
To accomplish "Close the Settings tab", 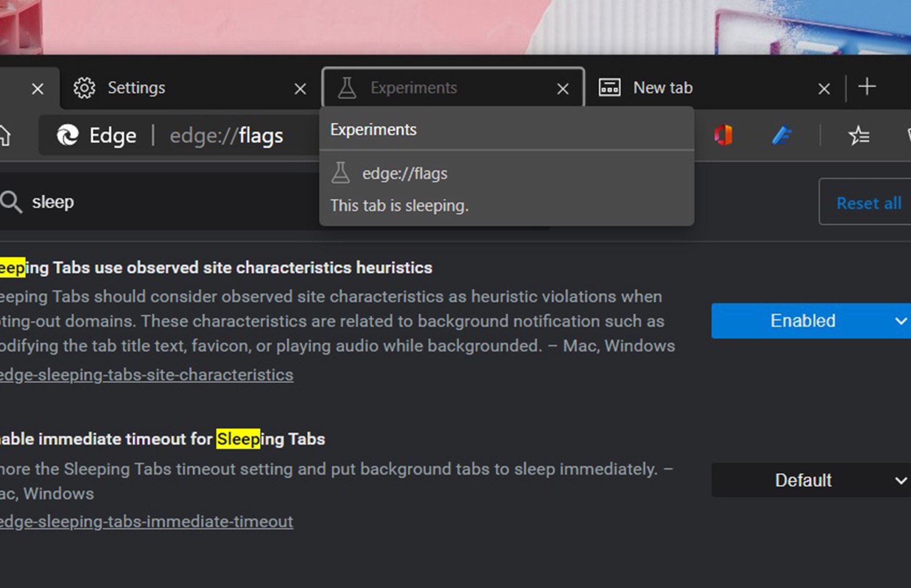I will click(300, 89).
